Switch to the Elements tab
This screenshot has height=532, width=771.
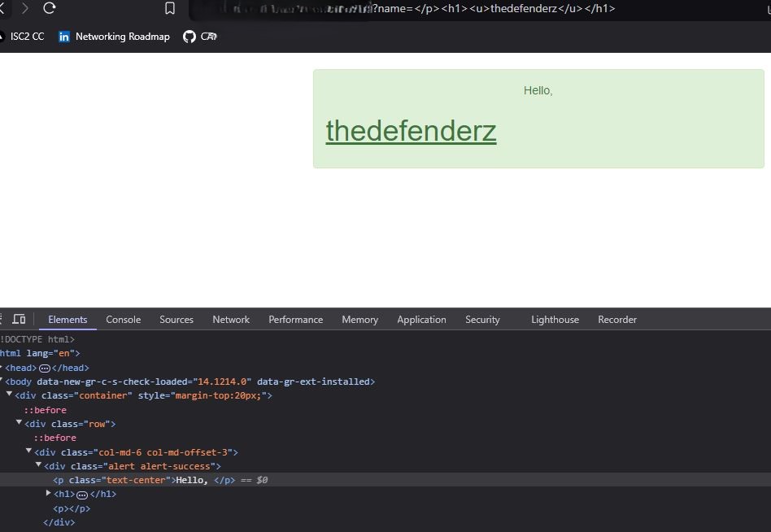tap(68, 320)
